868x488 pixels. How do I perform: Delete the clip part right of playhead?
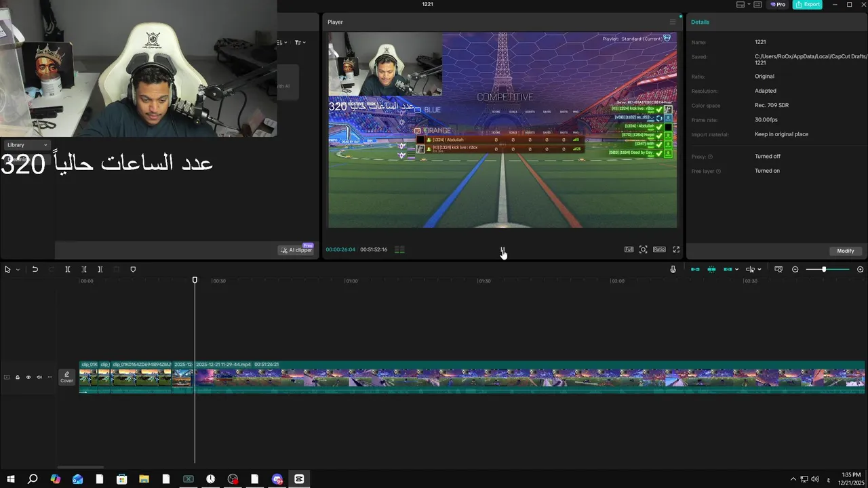[100, 269]
